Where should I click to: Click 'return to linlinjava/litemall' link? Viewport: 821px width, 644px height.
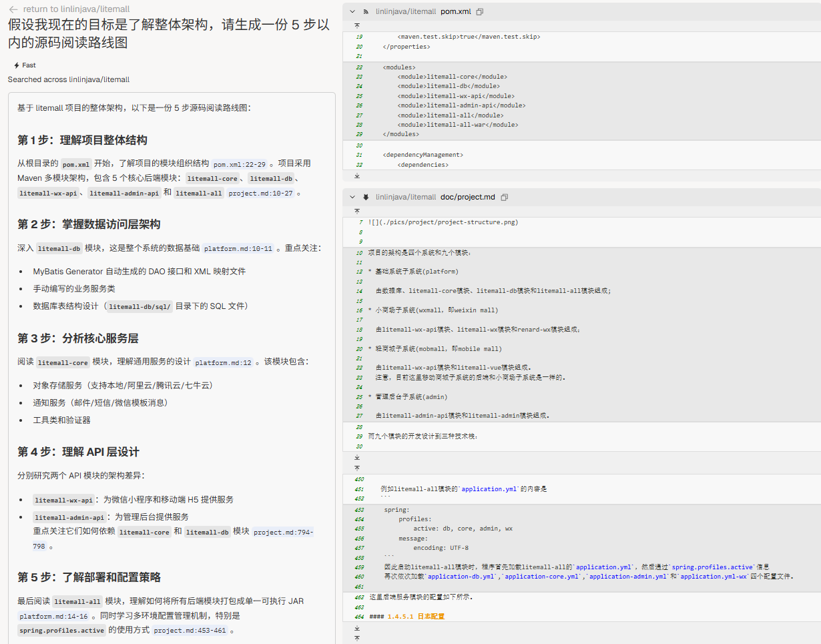click(76, 9)
